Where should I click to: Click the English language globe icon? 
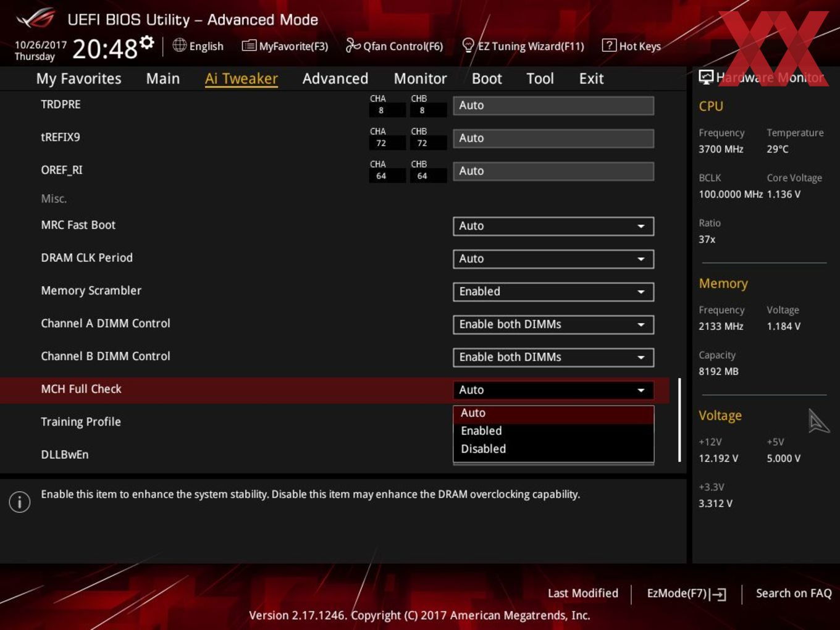click(x=179, y=45)
